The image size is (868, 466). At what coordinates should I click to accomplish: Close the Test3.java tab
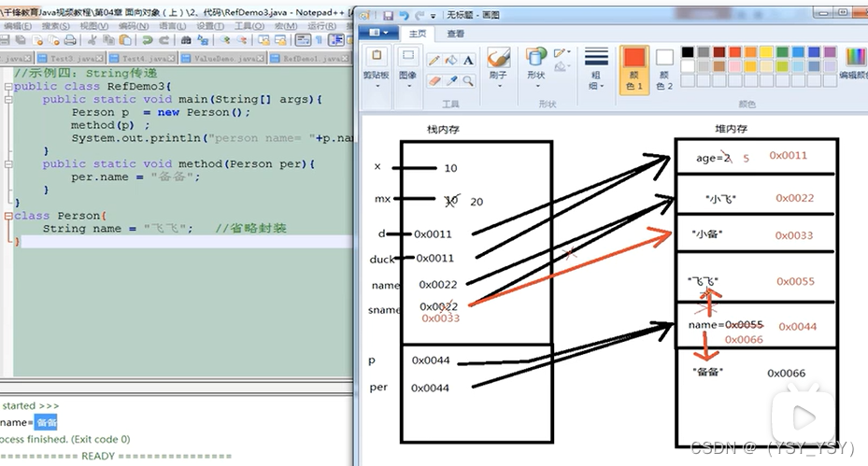(x=100, y=58)
